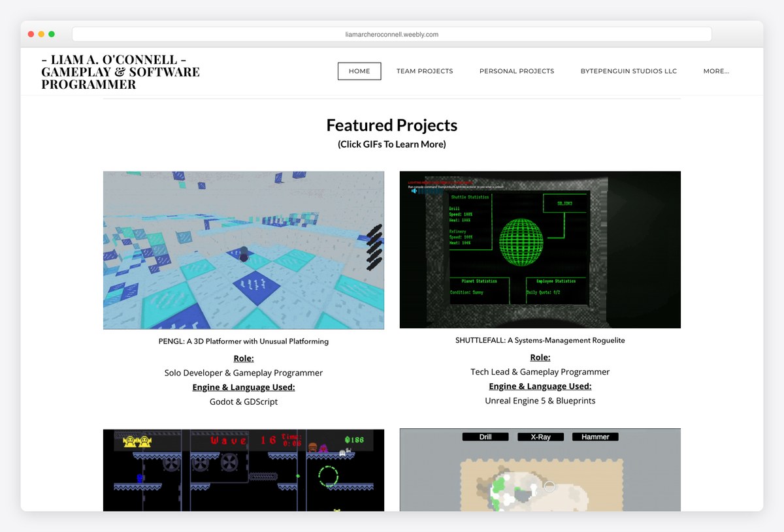Viewport: 784px width, 532px height.
Task: Open the Wave 16 arcade game GIF
Action: pyautogui.click(x=244, y=470)
